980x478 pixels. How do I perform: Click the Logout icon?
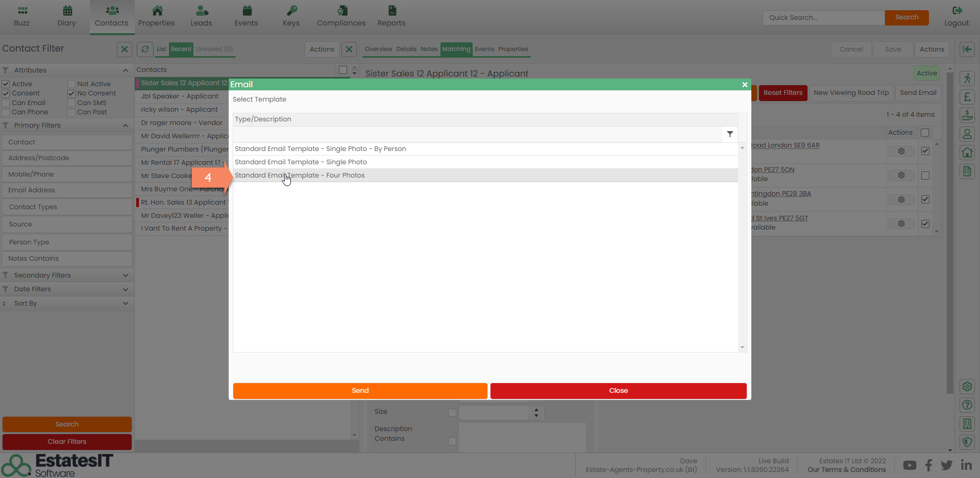coord(957,11)
